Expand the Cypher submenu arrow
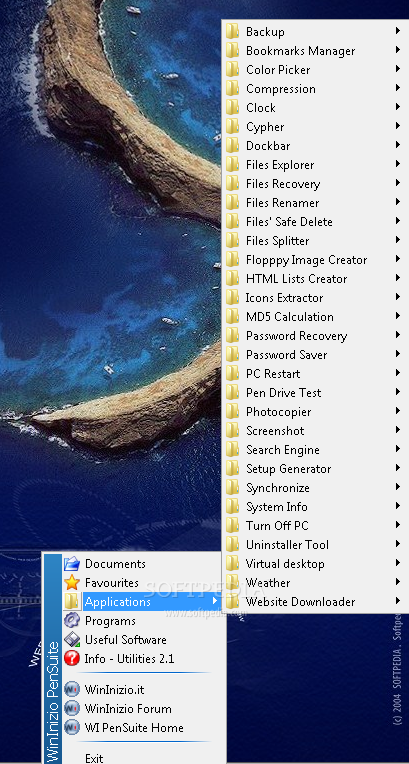 coord(398,126)
